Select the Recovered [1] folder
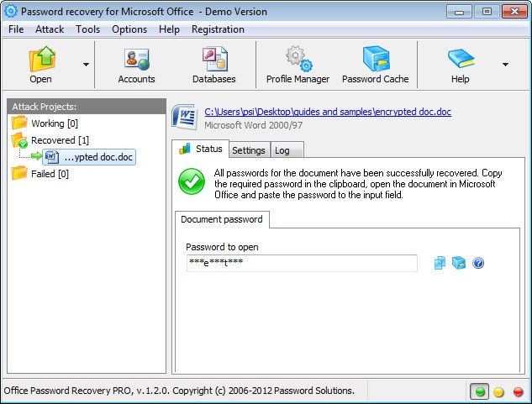Viewport: 532px width, 404px height. click(x=50, y=140)
